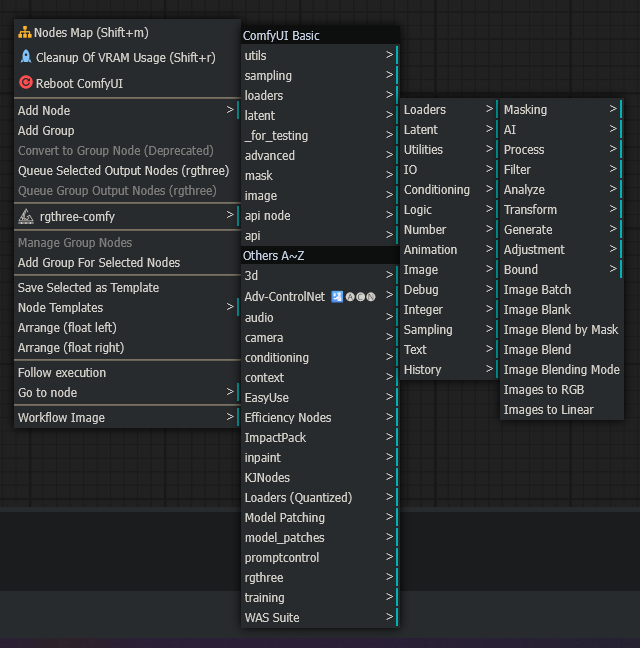Select the Image Blend by Mask node
This screenshot has height=648, width=640.
(560, 329)
